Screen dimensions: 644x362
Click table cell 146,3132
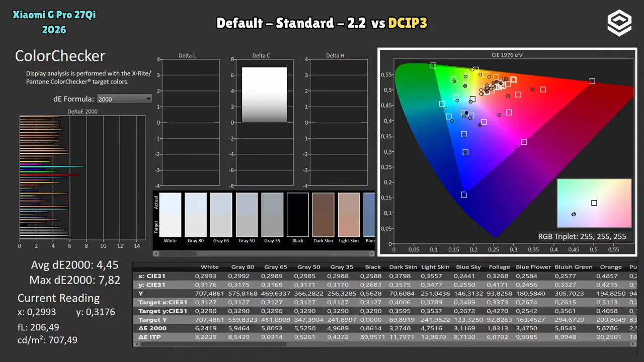pyautogui.click(x=468, y=293)
